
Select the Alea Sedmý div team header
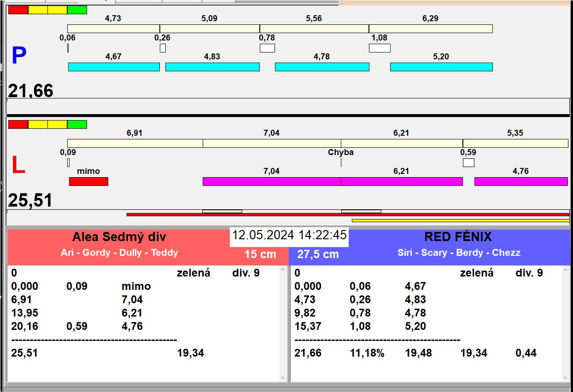click(x=119, y=237)
